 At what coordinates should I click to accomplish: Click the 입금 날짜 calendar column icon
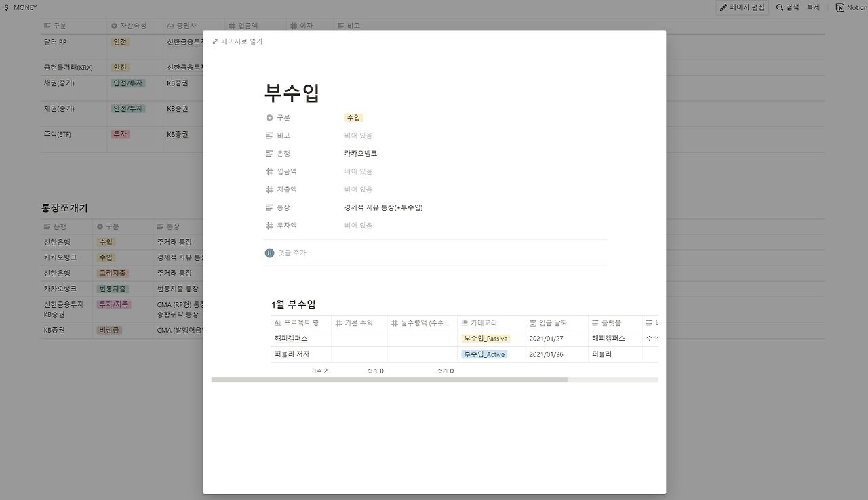[x=533, y=323]
